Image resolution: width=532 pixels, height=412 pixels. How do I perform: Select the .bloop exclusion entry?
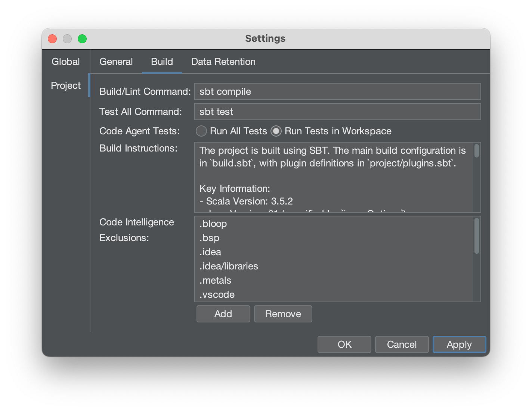[213, 224]
